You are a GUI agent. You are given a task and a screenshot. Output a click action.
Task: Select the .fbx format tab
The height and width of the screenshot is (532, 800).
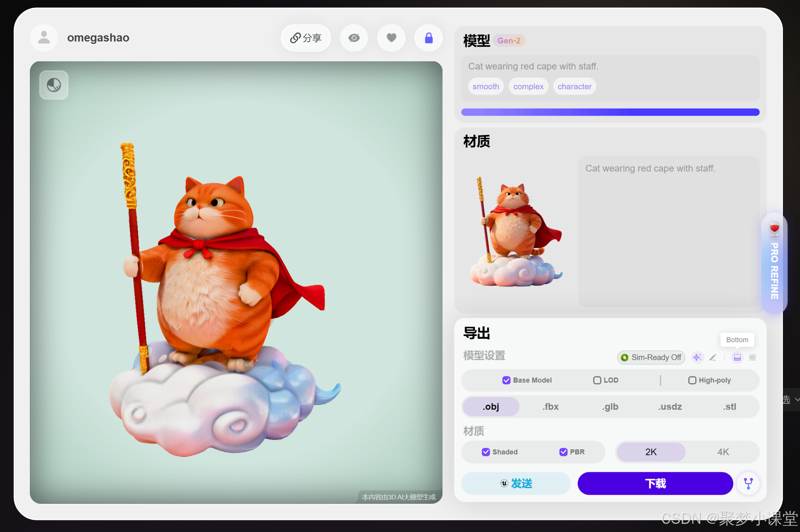tap(550, 407)
